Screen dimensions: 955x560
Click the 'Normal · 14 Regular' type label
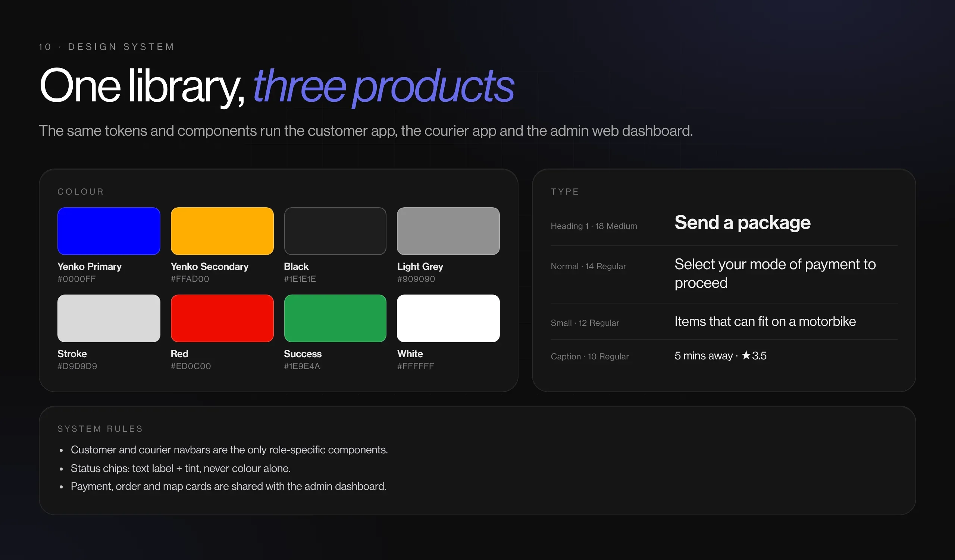tap(588, 266)
